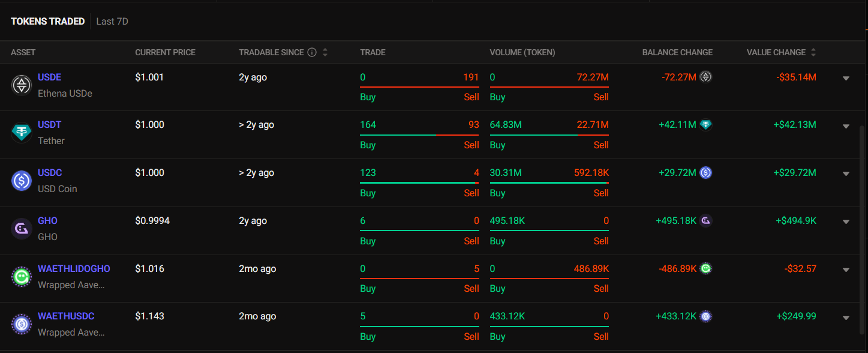Viewport: 868px width, 353px height.
Task: Click the small USDC icon beside +29.72M
Action: [x=706, y=173]
